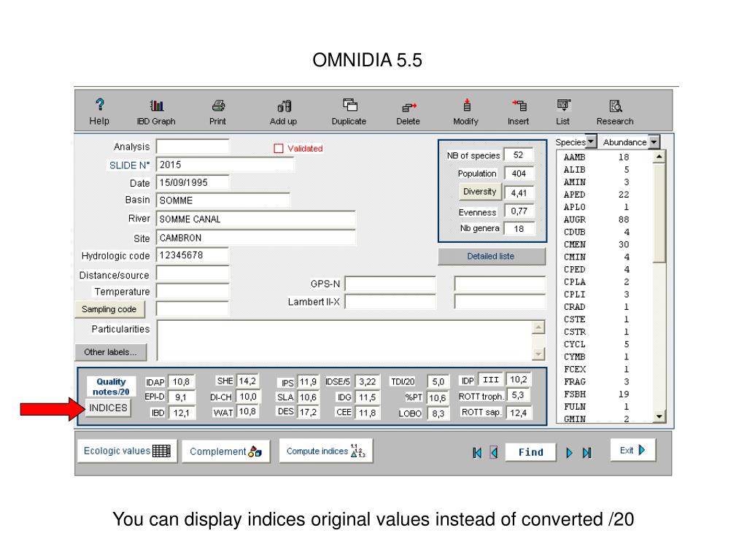Click the IPS value 11,9
The width and height of the screenshot is (747, 560).
(309, 382)
